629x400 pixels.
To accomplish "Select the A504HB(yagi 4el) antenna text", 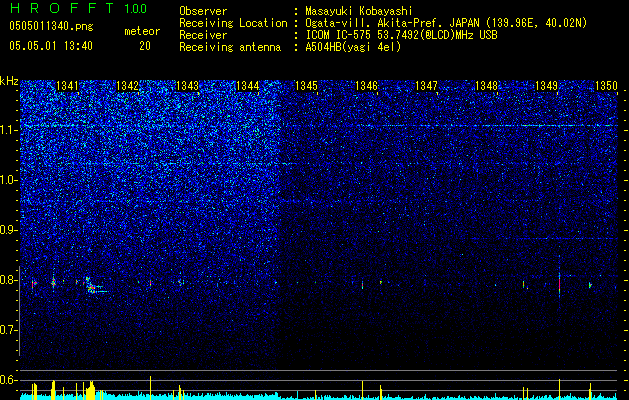I will (353, 47).
